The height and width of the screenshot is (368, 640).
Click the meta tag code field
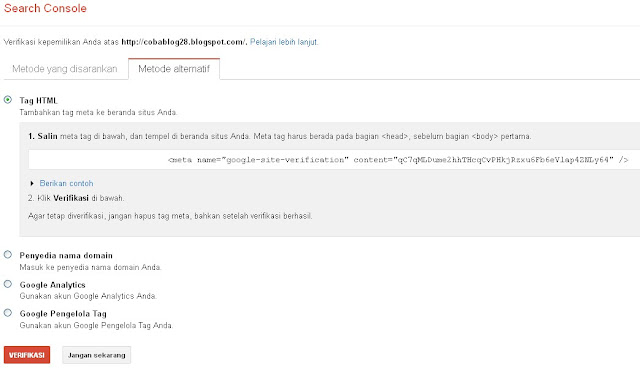[334, 160]
